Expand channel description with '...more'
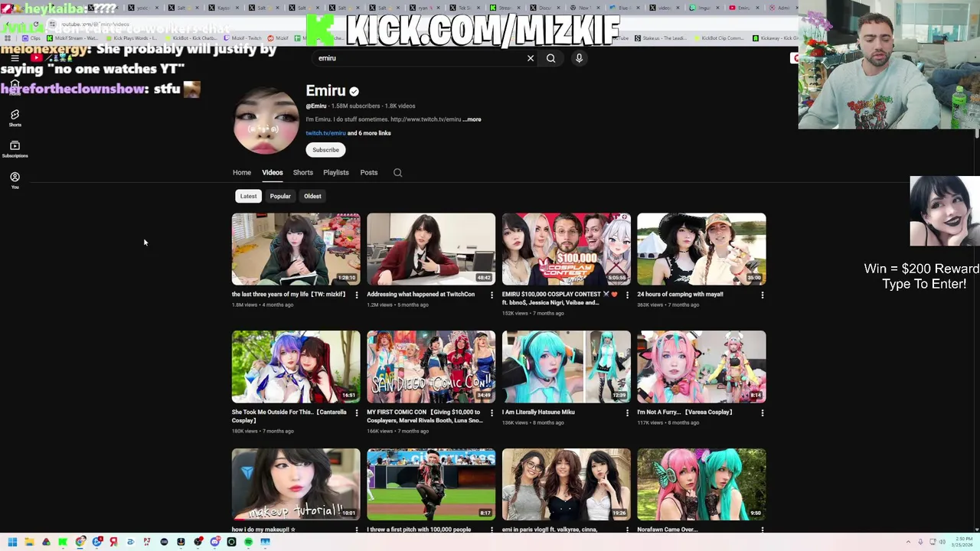 472,119
